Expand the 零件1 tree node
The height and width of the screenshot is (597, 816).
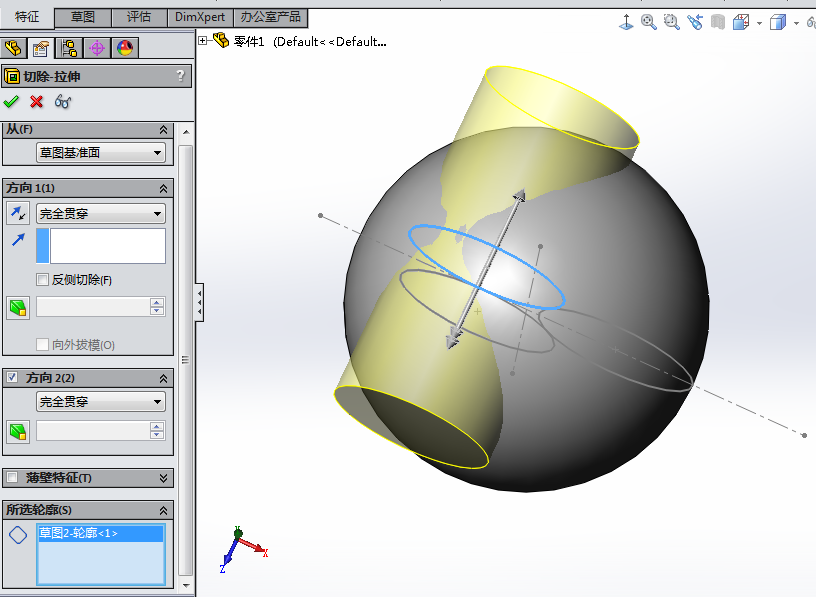pos(203,41)
